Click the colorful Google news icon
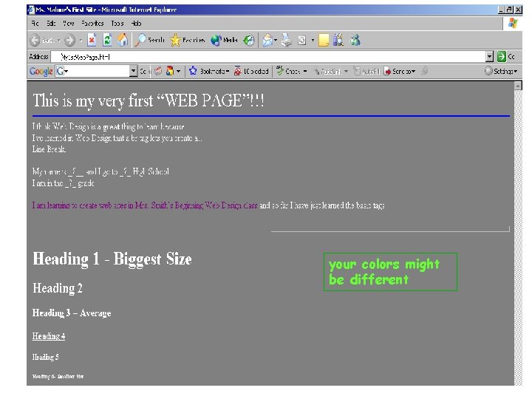This screenshot has width=532, height=399. (170, 71)
